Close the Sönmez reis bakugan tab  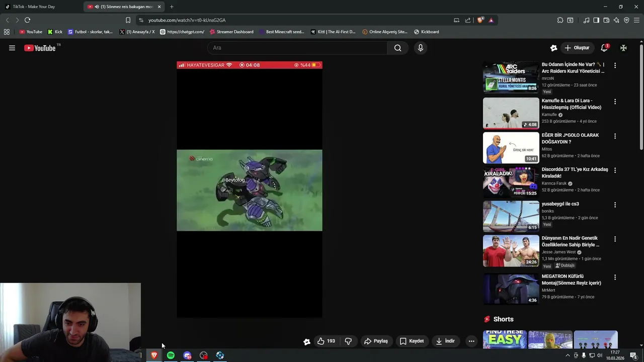[159, 7]
